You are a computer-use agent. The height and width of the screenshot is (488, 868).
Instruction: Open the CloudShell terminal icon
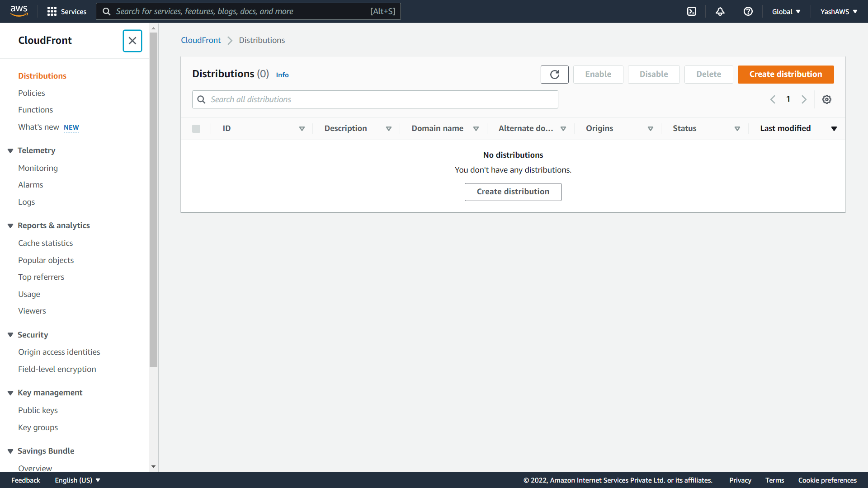coord(692,11)
